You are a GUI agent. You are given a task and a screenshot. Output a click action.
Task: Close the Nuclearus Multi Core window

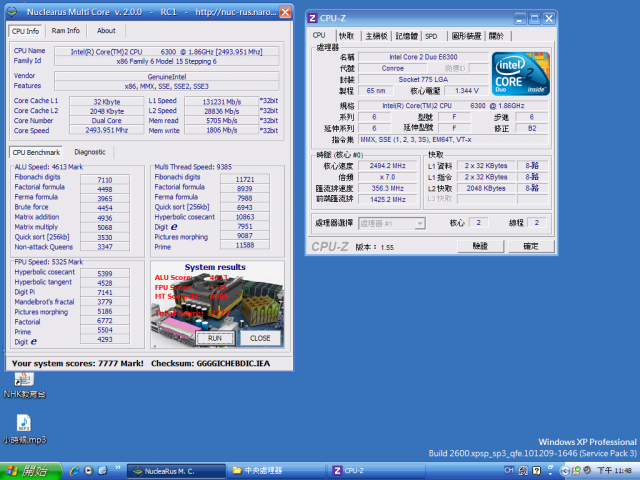pos(285,12)
